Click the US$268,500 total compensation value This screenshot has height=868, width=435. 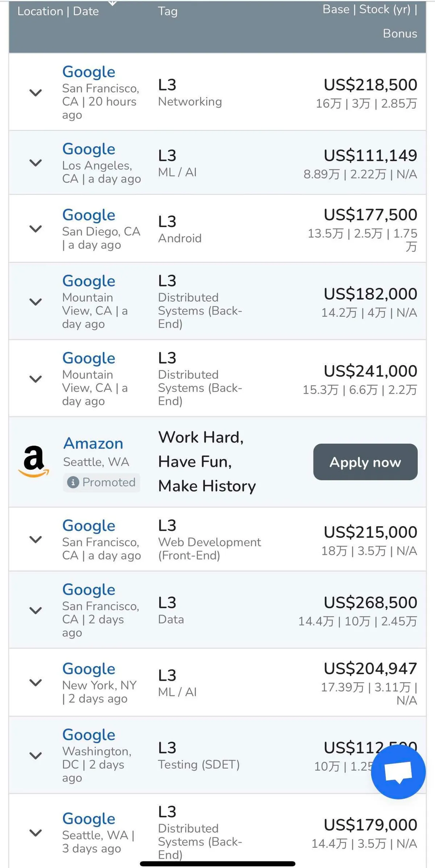(x=370, y=603)
